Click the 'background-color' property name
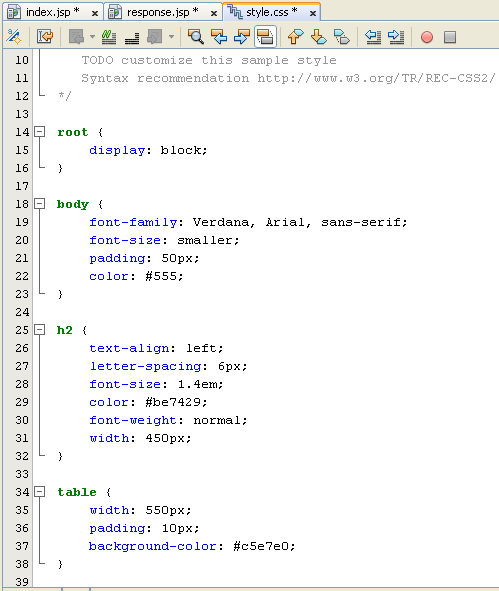Viewport: 499px width, 591px height. [153, 546]
